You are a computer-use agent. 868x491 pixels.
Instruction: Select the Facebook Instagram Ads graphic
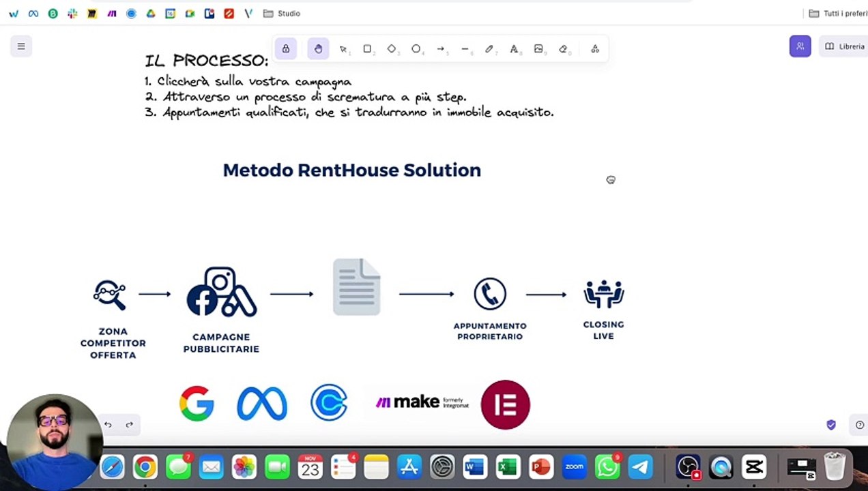[221, 292]
